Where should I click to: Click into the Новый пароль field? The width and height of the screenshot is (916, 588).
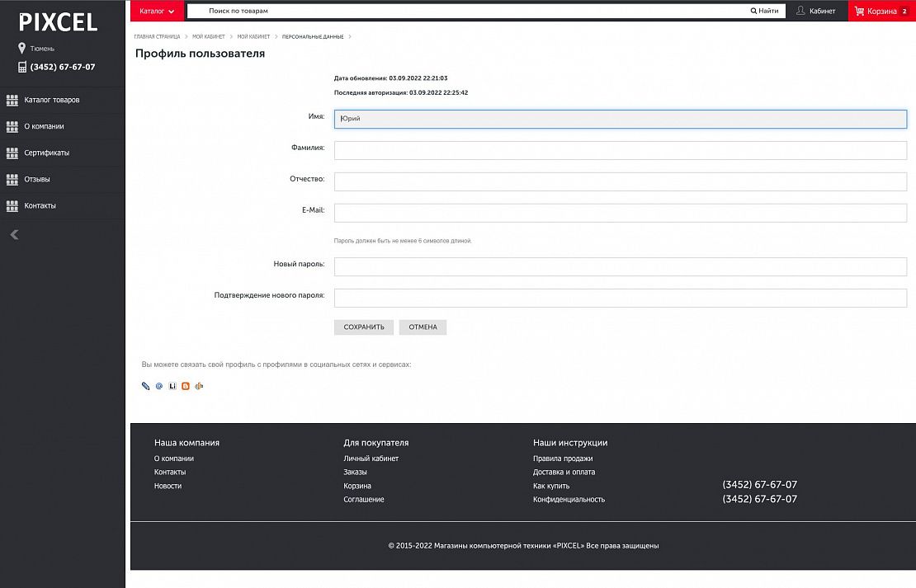coord(620,266)
